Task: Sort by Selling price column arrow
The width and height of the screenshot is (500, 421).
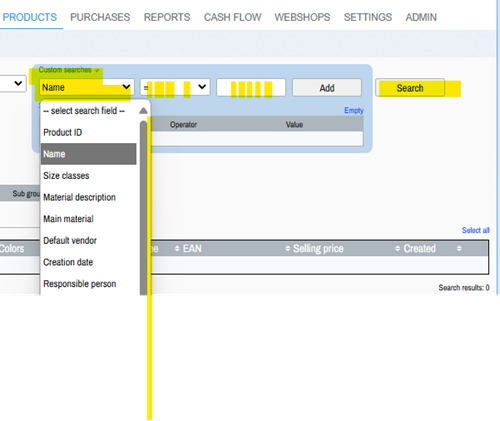Action: (288, 249)
